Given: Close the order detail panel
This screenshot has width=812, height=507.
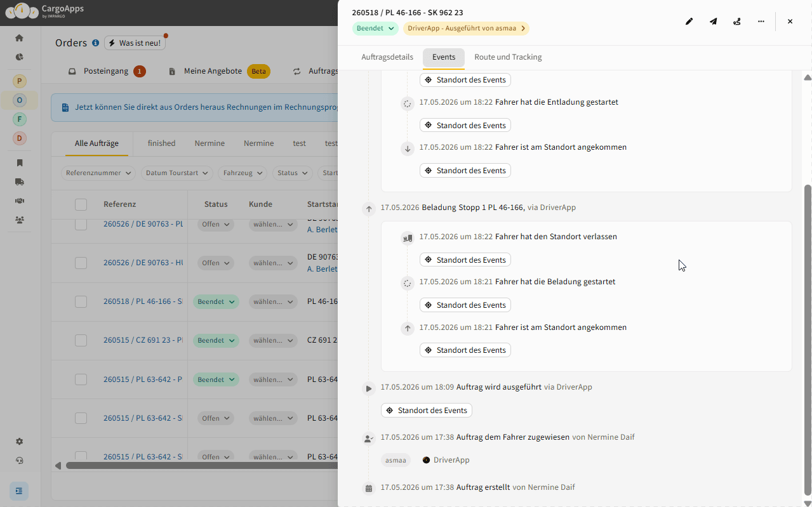Looking at the screenshot, I should [790, 22].
